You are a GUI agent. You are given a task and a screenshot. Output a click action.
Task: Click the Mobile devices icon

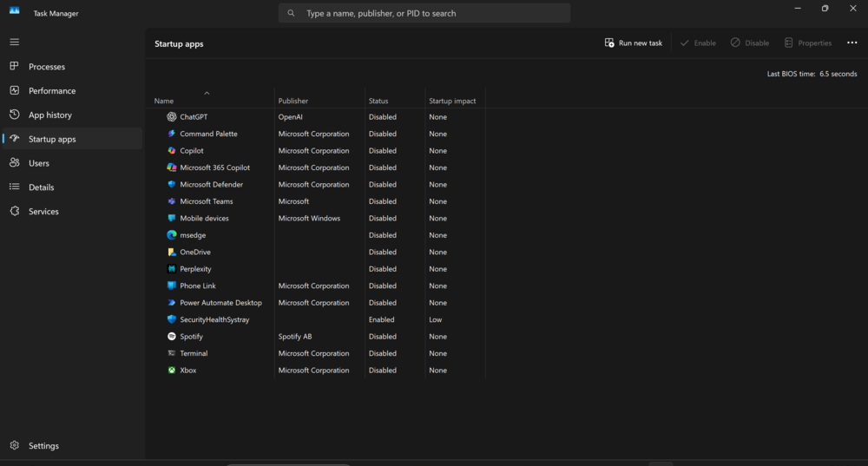click(x=172, y=218)
